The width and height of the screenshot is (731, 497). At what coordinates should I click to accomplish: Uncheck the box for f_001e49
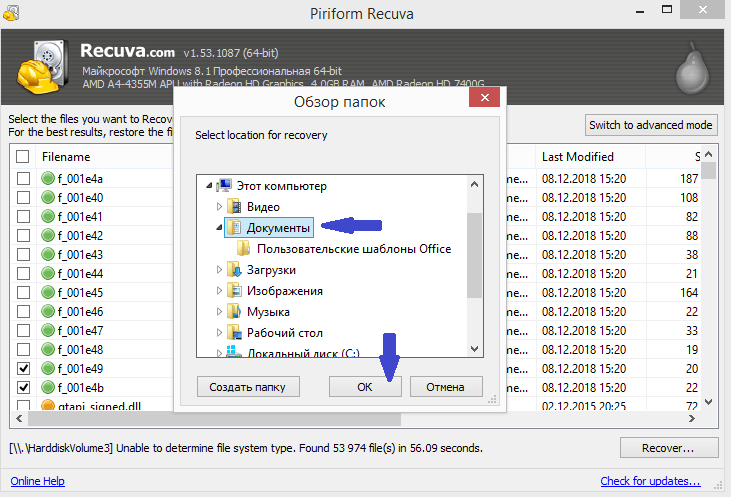[23, 368]
